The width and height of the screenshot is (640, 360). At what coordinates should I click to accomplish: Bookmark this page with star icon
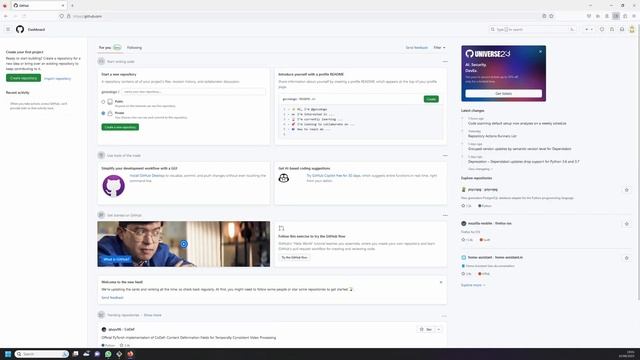pos(551,16)
